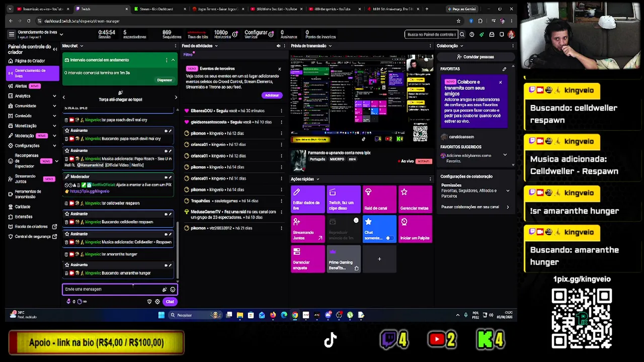Open Alertas section in sidebar

(24, 86)
